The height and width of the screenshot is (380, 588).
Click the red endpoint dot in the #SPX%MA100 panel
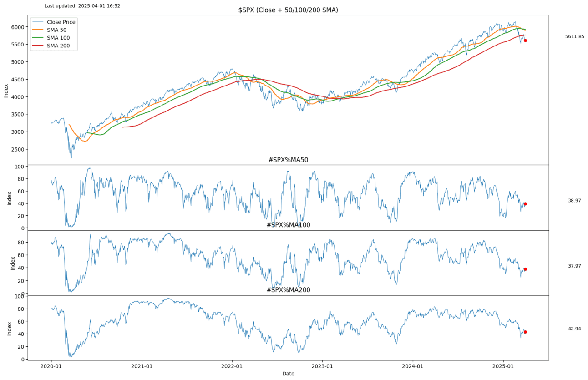[x=525, y=269]
